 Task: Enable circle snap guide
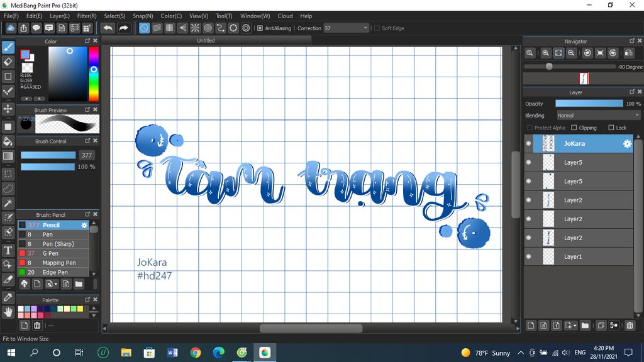click(x=208, y=28)
